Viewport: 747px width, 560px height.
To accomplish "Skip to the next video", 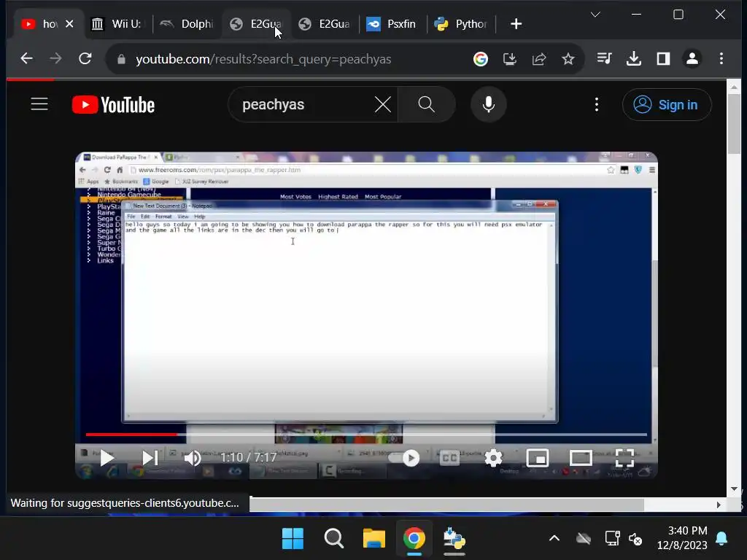I will click(x=150, y=458).
